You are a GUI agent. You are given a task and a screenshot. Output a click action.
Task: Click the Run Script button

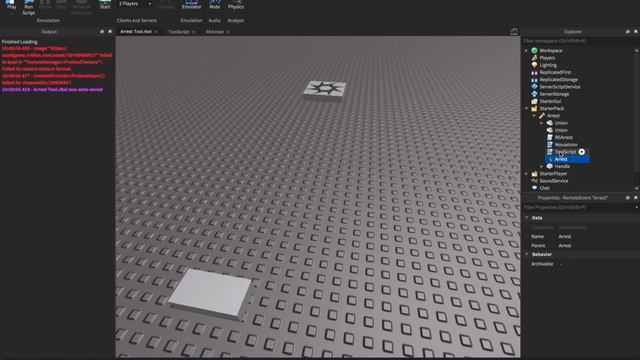pos(29,7)
